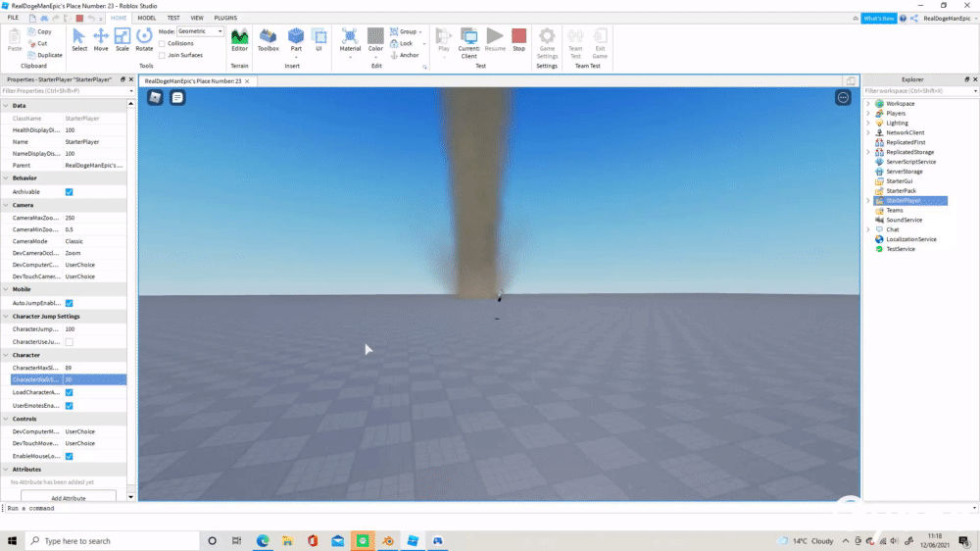Collapse the Character Jump Settings section
The image size is (980, 551).
point(6,317)
